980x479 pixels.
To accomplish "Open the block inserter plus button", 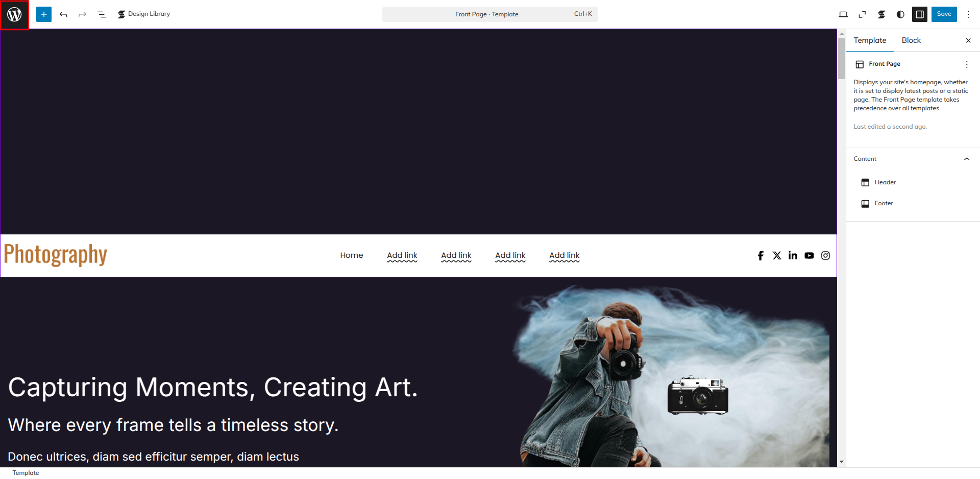I will click(44, 14).
